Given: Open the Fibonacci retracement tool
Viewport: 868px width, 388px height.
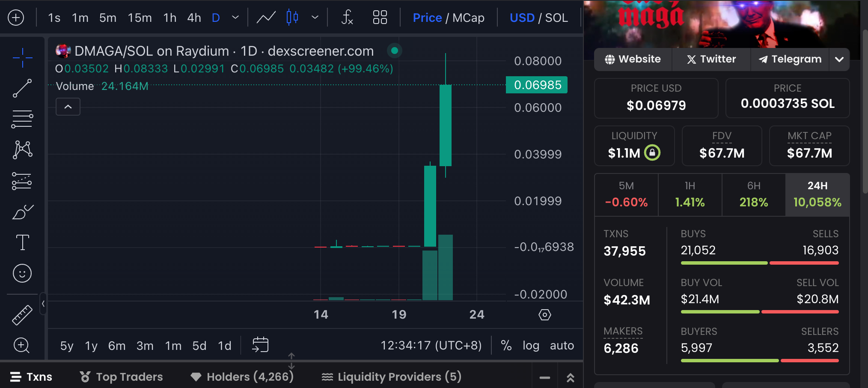Looking at the screenshot, I should [x=22, y=119].
